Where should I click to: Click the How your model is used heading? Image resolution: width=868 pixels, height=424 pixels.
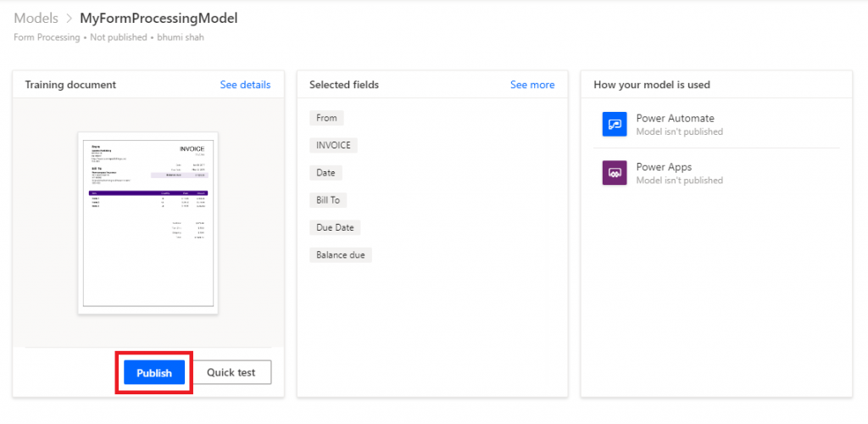pyautogui.click(x=652, y=85)
